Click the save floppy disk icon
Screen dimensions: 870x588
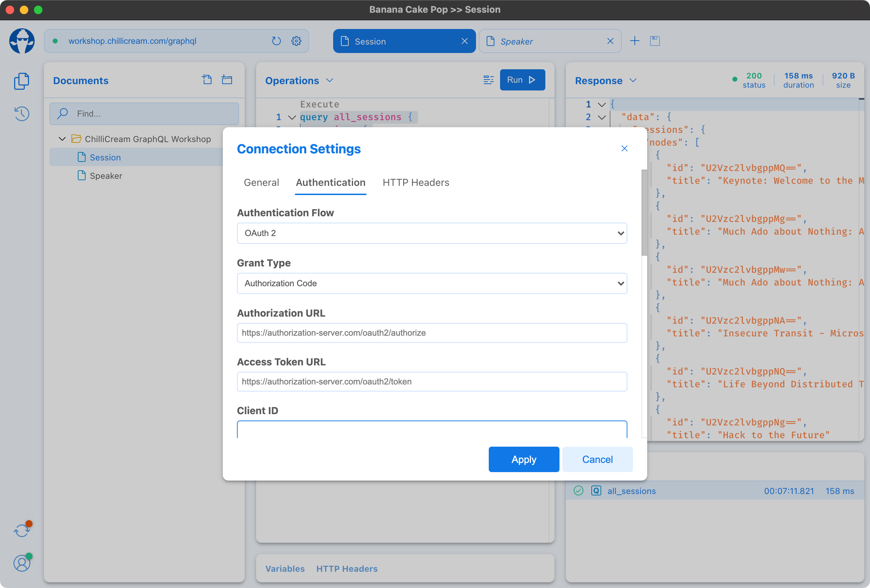point(655,41)
